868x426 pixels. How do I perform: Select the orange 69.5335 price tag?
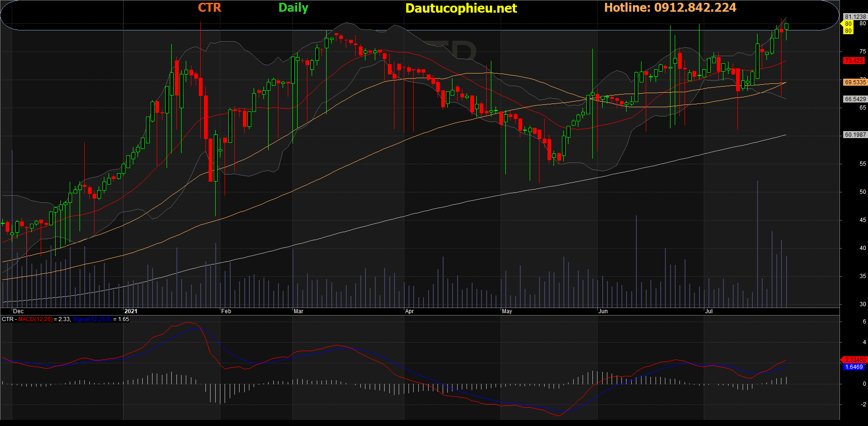(x=855, y=82)
